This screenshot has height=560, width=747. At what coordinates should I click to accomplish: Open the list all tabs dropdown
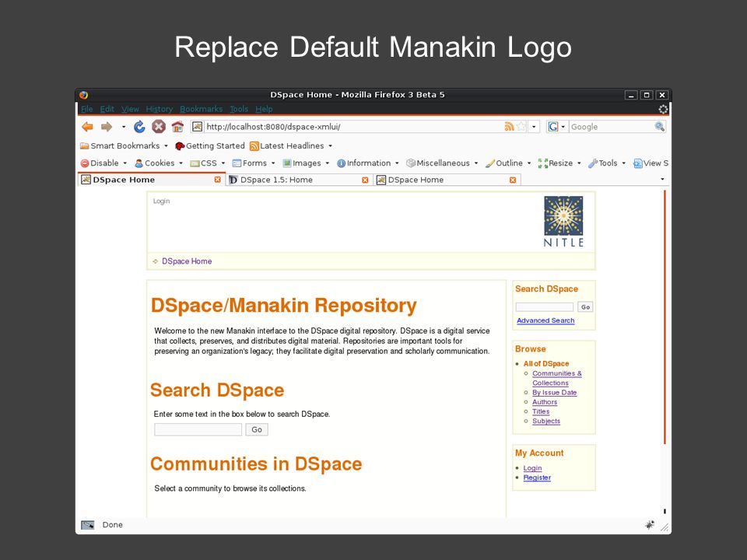pyautogui.click(x=662, y=180)
